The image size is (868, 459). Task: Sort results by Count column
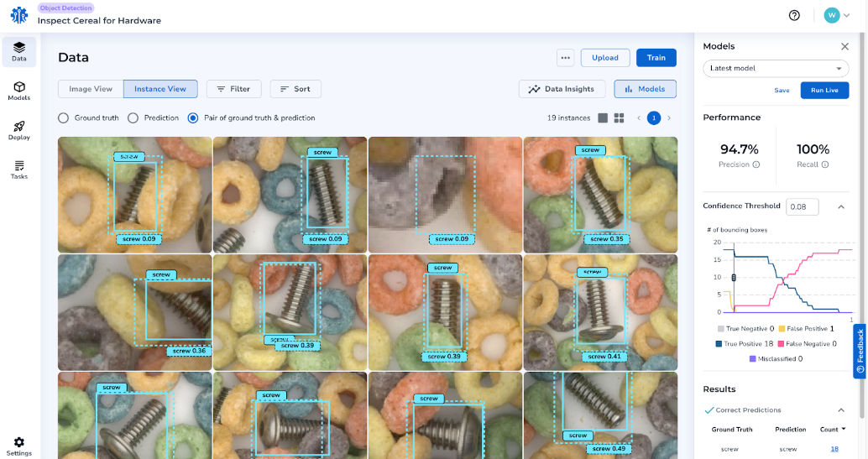point(833,429)
